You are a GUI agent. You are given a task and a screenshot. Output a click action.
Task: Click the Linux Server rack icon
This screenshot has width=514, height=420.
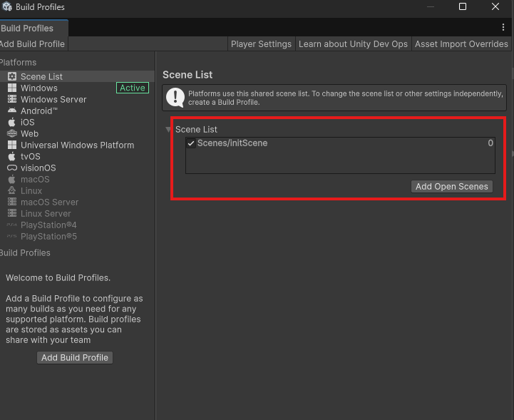click(12, 213)
